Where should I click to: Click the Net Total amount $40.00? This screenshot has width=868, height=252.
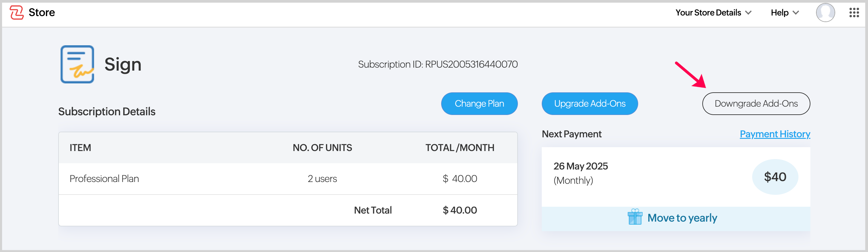click(x=460, y=210)
